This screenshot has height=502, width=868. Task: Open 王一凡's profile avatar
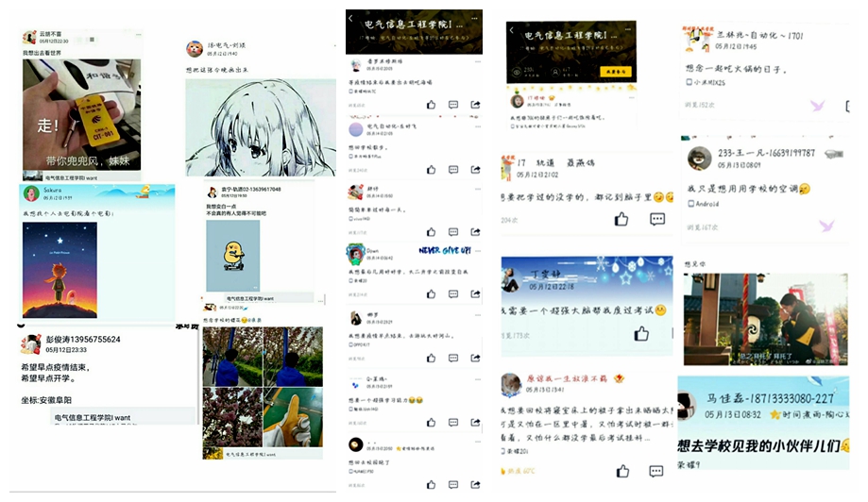699,159
